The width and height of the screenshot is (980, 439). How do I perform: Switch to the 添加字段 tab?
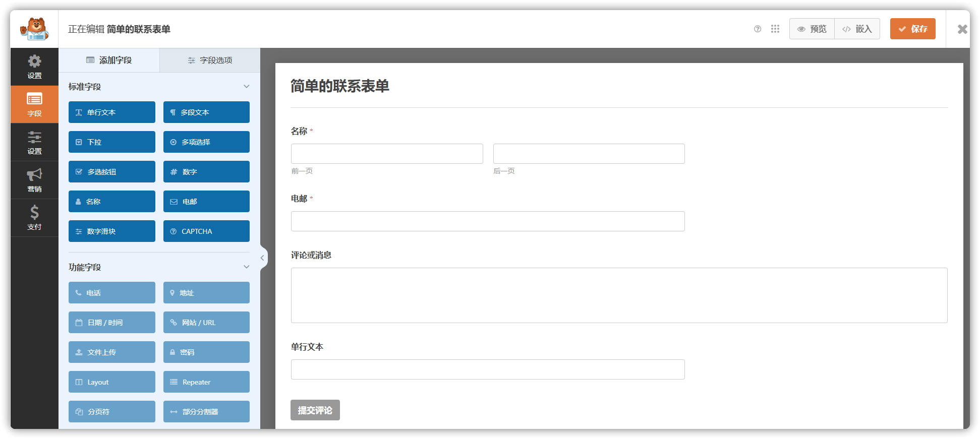[109, 60]
